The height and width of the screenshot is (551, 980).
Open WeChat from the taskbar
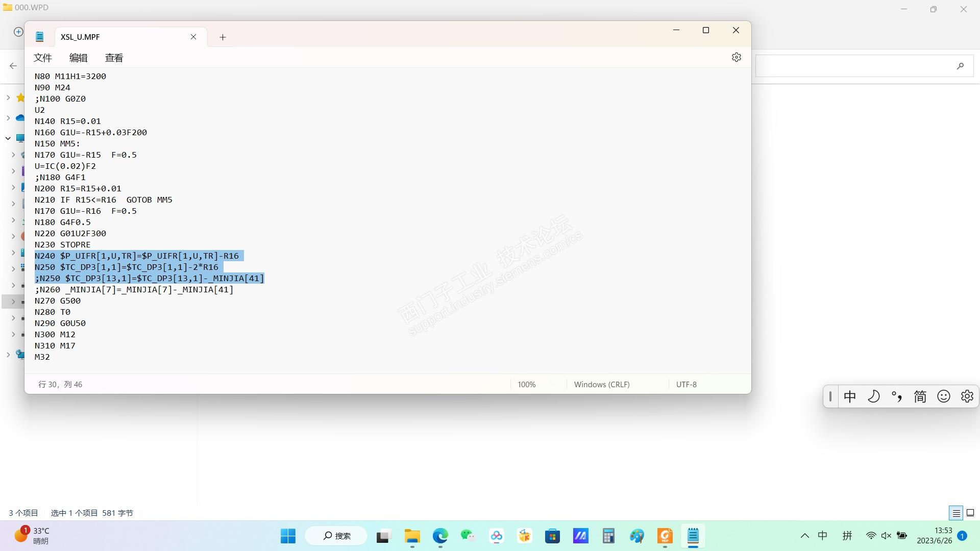pyautogui.click(x=468, y=536)
